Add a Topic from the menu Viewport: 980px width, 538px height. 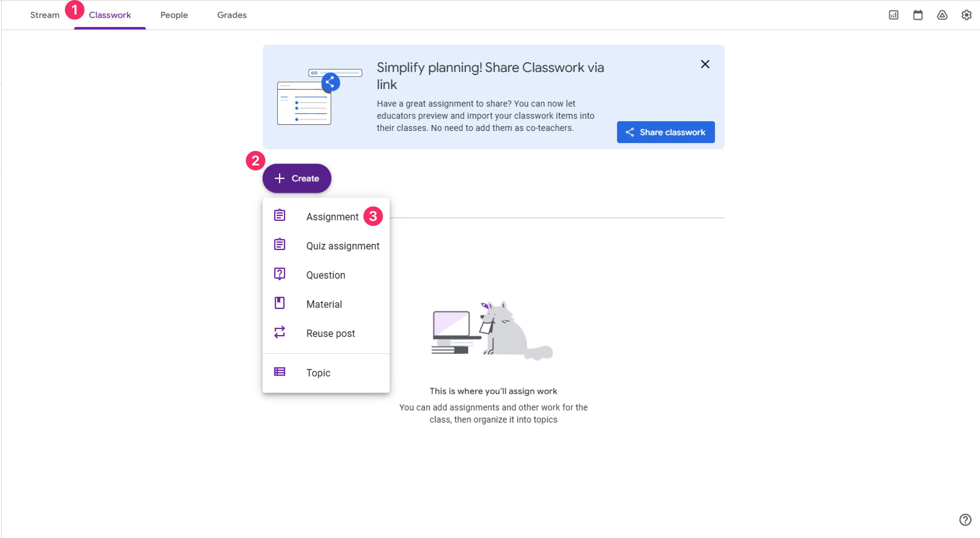[x=326, y=372]
